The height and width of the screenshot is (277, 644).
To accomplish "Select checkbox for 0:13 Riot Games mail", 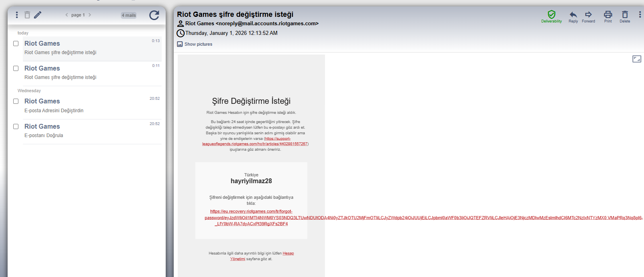I will 16,43.
